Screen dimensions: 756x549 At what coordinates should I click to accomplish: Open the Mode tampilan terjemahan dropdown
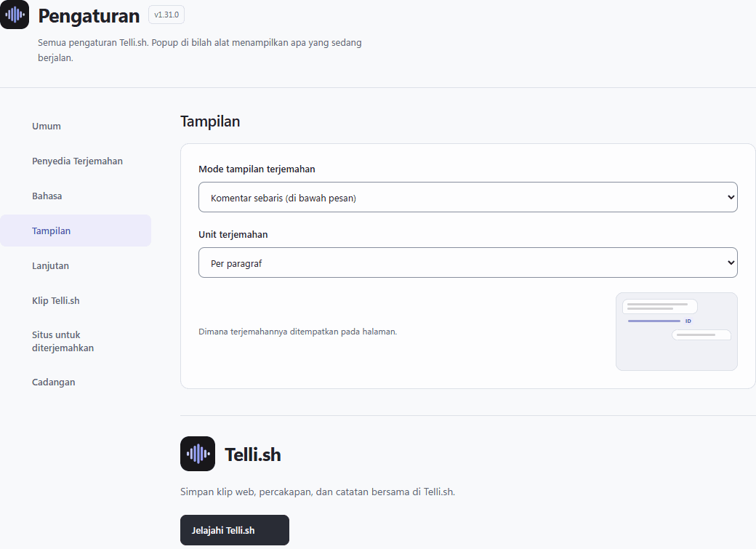(x=467, y=197)
